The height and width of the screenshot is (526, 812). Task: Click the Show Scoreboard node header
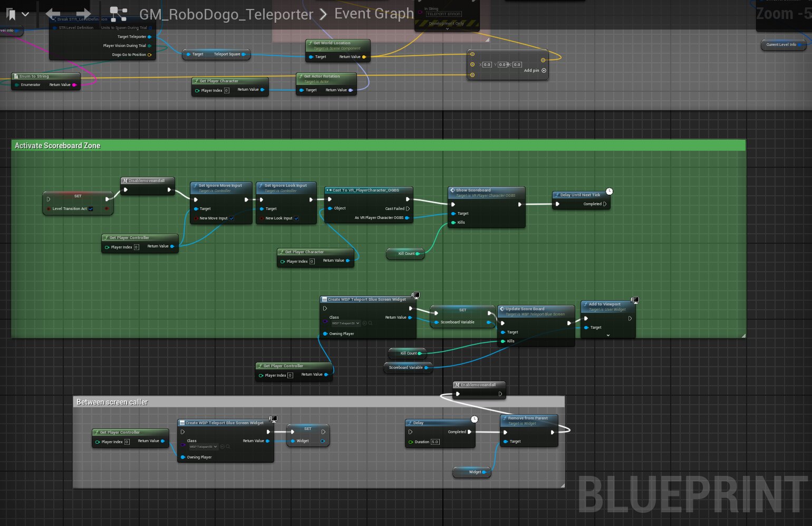coord(487,192)
